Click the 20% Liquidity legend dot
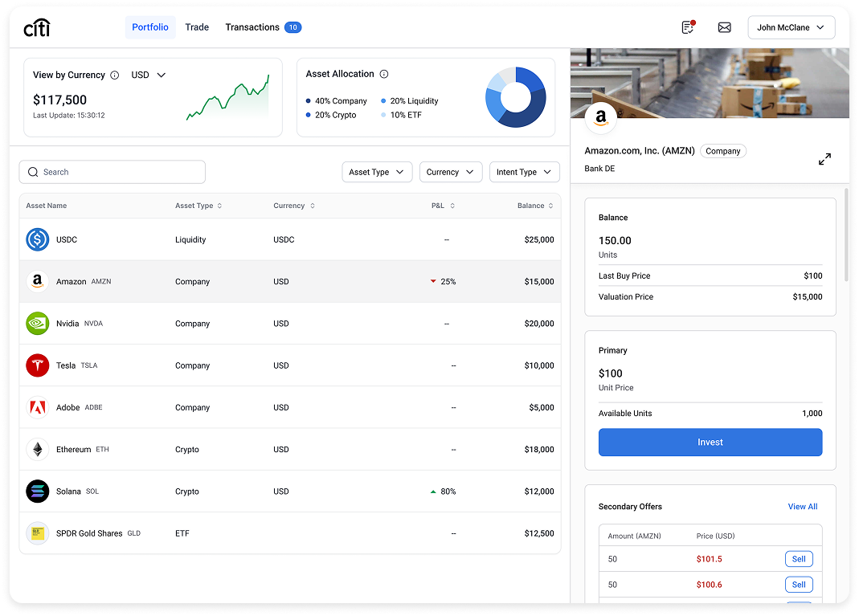 pyautogui.click(x=383, y=100)
